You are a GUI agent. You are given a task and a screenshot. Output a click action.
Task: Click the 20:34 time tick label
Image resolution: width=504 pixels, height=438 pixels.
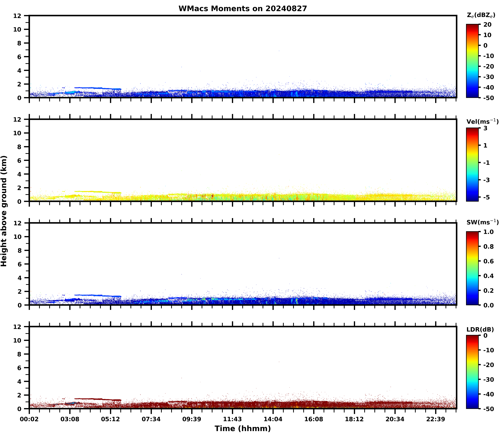click(x=395, y=419)
